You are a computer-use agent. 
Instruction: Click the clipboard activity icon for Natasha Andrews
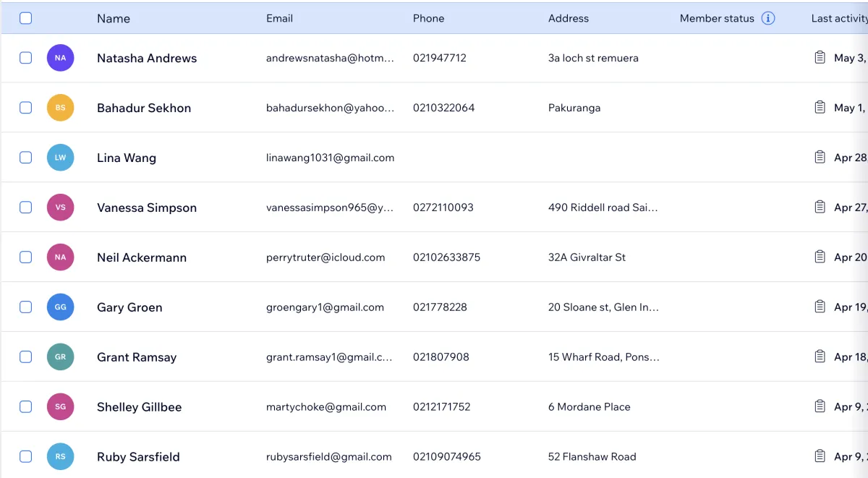820,58
